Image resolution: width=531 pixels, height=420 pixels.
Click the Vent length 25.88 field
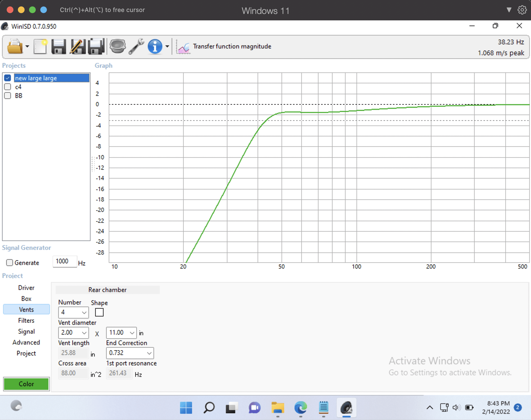coord(73,353)
